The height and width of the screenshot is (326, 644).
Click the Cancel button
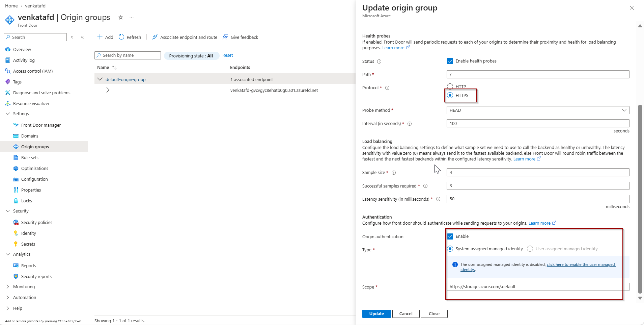pos(406,314)
